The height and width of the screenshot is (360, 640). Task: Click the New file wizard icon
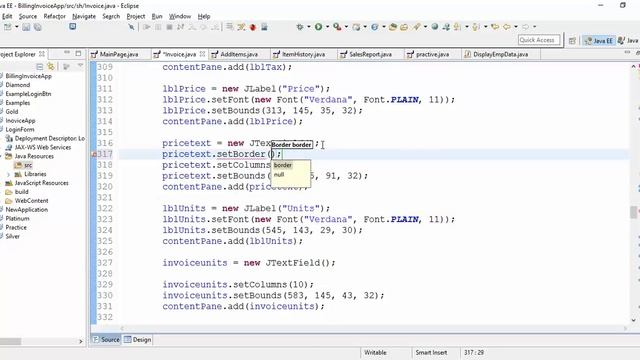tap(8, 27)
